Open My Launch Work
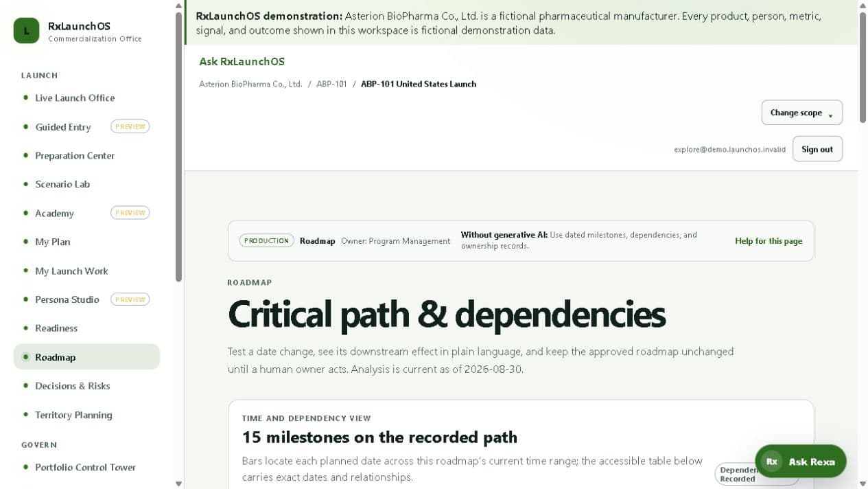868x489 pixels. tap(71, 271)
